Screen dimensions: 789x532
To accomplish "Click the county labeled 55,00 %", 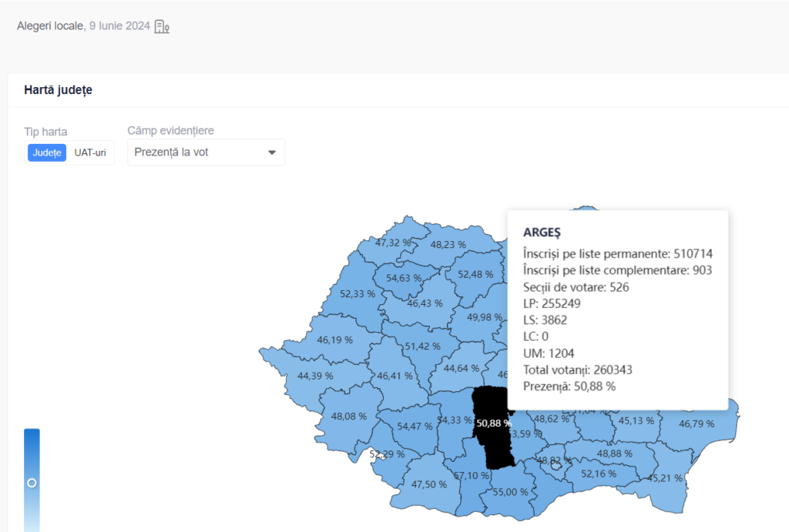I will point(509,491).
